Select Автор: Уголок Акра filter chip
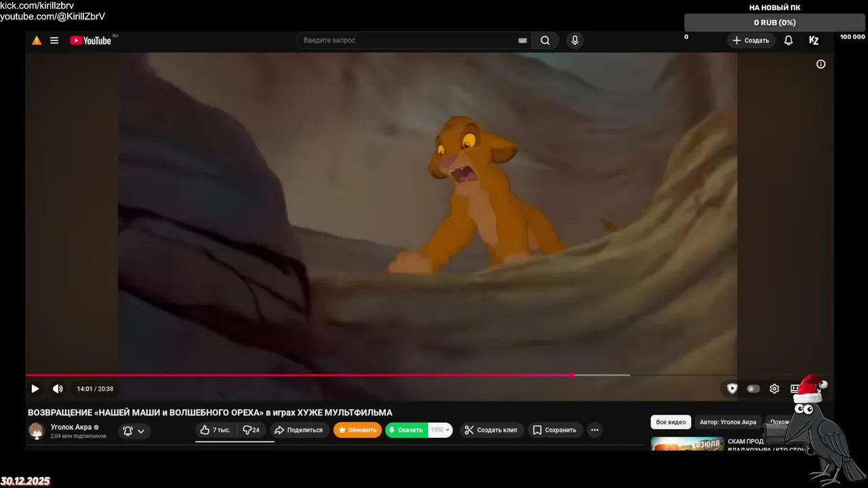Image resolution: width=868 pixels, height=488 pixels. pyautogui.click(x=728, y=422)
